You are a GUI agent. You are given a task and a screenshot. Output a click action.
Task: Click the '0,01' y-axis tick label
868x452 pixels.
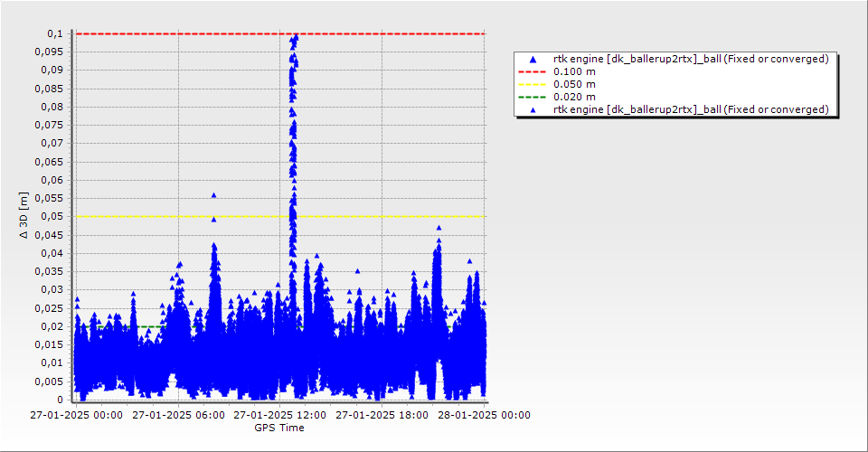pos(52,363)
